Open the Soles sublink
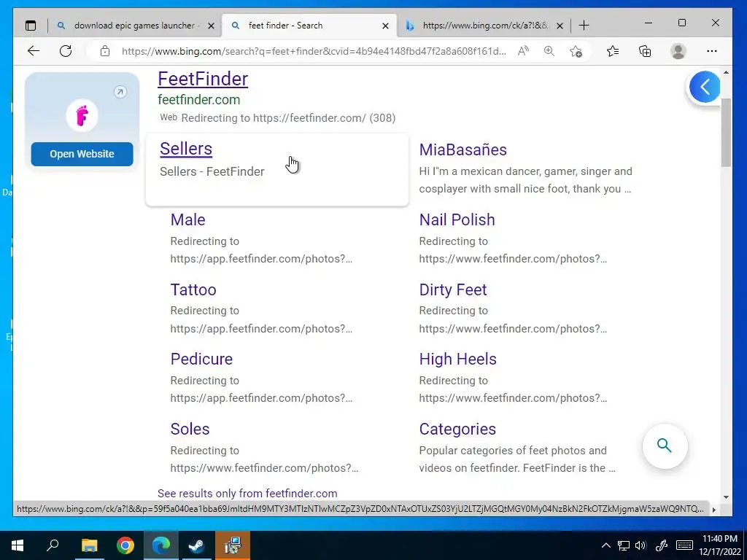 pos(190,429)
